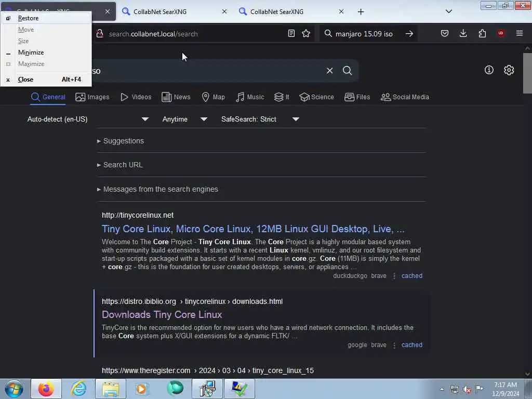This screenshot has height=399, width=532.
Task: Select the Images search category
Action: 92,97
